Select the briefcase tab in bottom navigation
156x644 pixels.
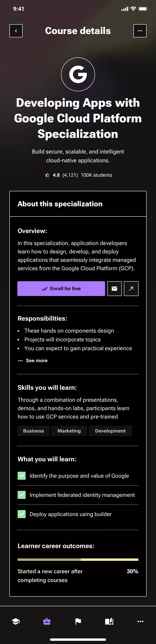tap(47, 621)
